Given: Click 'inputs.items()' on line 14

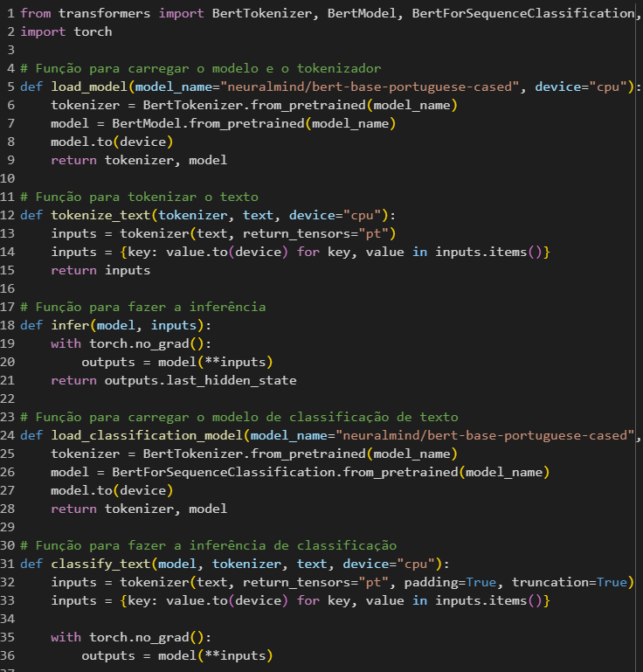Looking at the screenshot, I should tap(488, 253).
